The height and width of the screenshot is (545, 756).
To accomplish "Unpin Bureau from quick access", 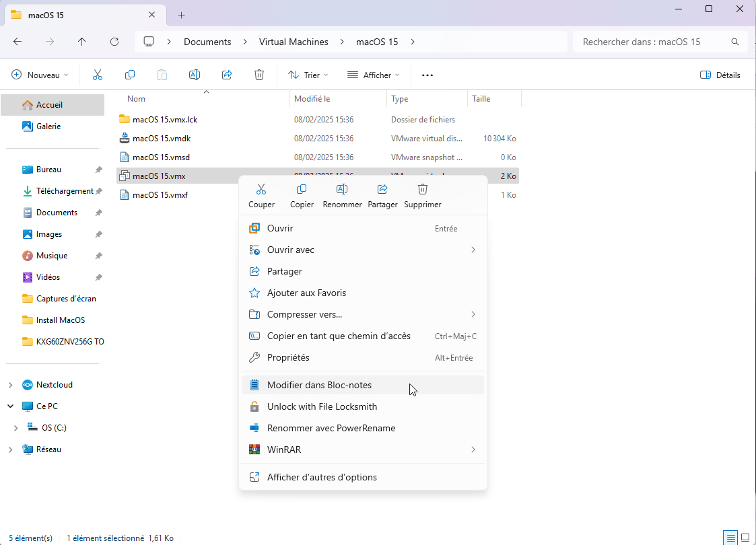I will pyautogui.click(x=99, y=170).
